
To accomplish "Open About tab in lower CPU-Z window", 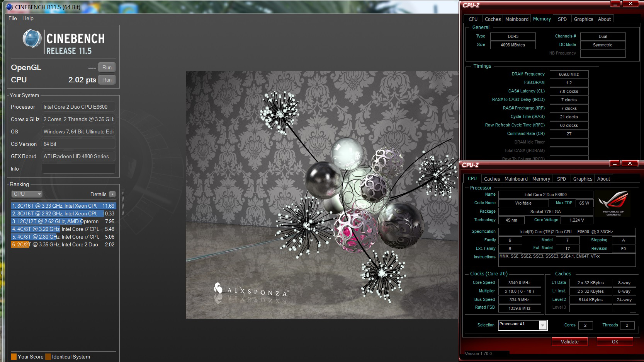I will coord(603,179).
